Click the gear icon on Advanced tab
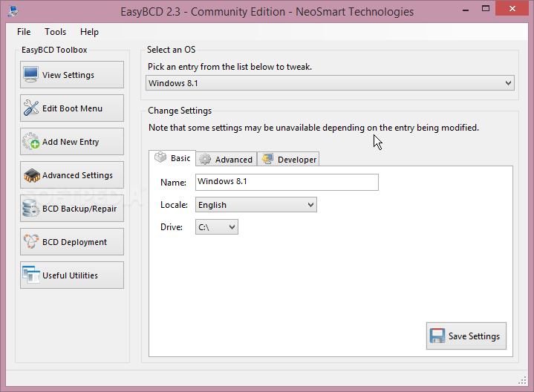This screenshot has width=534, height=392. (205, 159)
